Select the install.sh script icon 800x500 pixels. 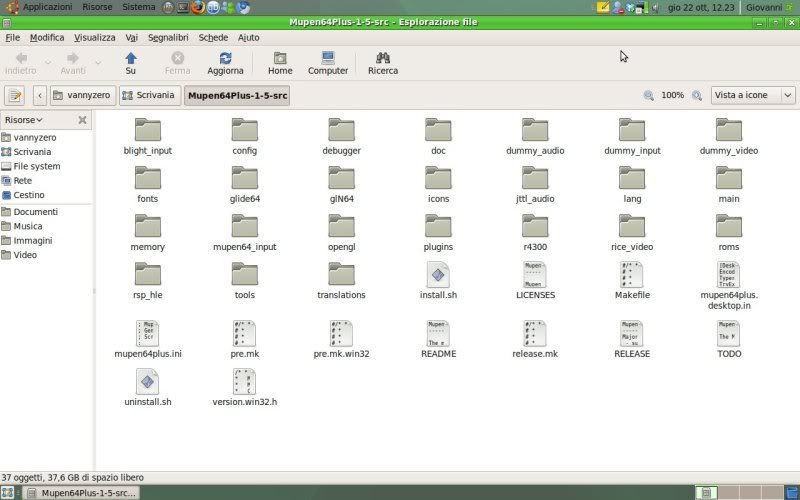tap(438, 275)
